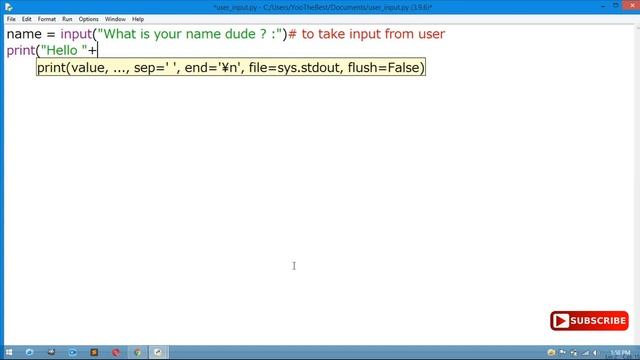
Task: Click the IDLE Python icon in title bar
Action: click(x=9, y=7)
